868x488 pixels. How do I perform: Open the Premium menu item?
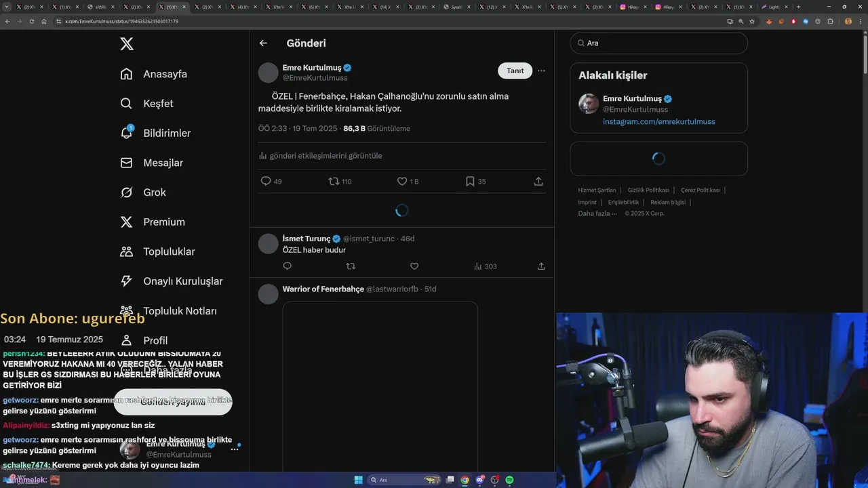(153, 222)
